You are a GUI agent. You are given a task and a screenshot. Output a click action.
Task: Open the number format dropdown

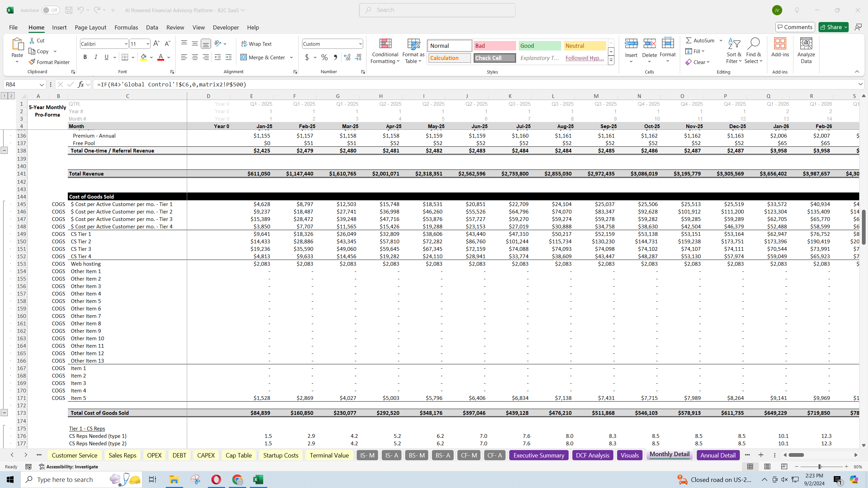(360, 44)
